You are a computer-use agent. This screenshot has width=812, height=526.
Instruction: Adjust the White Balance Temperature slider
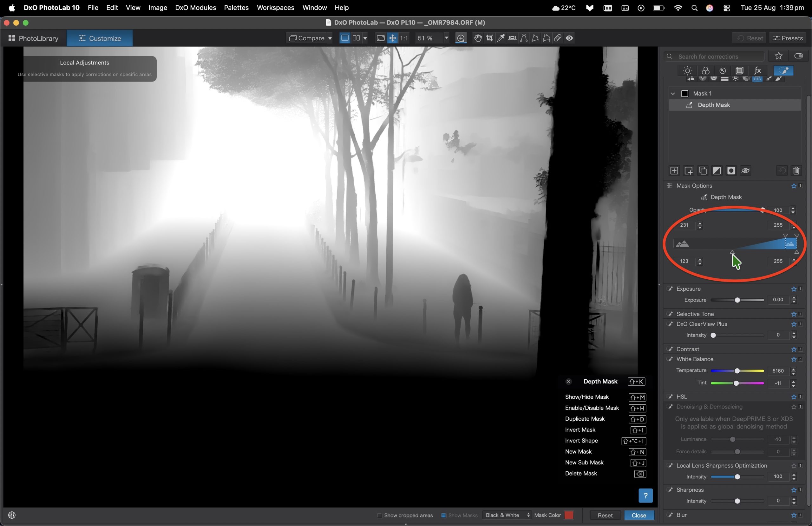(737, 371)
